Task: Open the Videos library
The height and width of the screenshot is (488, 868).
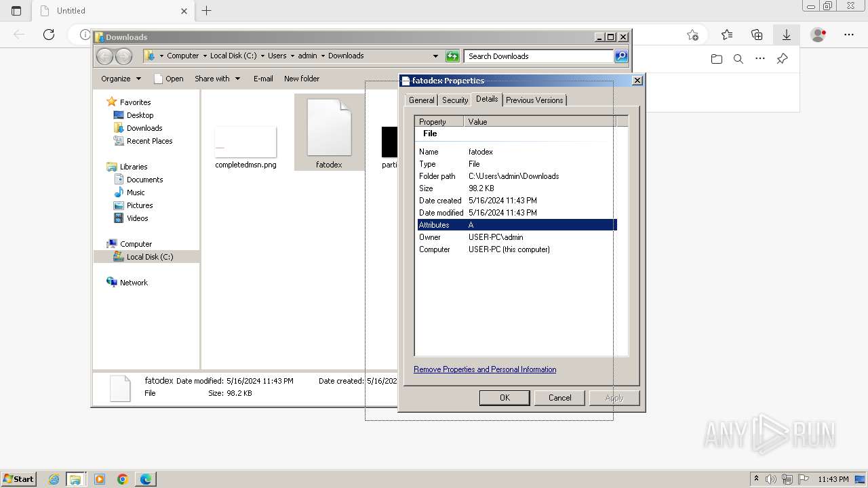Action: tap(137, 218)
